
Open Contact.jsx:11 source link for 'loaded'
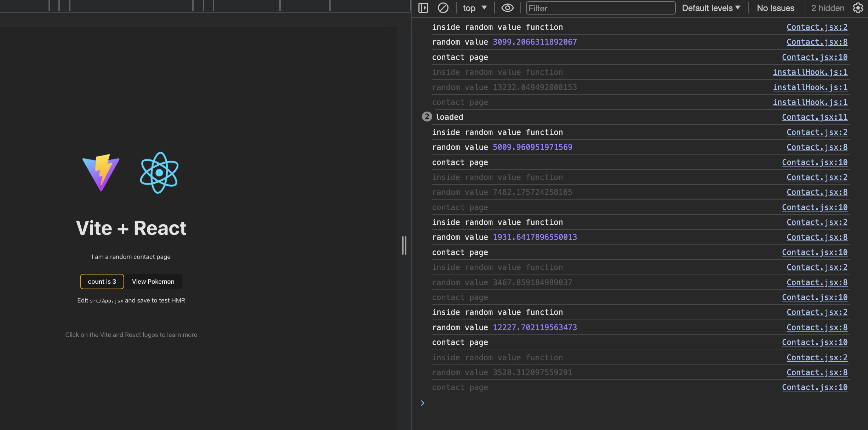[x=815, y=117]
